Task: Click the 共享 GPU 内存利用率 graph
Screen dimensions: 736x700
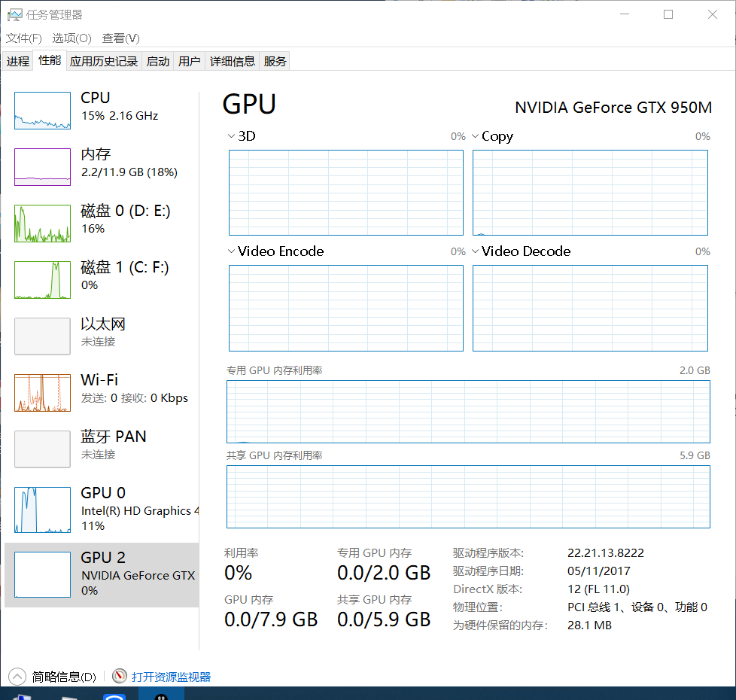Action: (468, 497)
